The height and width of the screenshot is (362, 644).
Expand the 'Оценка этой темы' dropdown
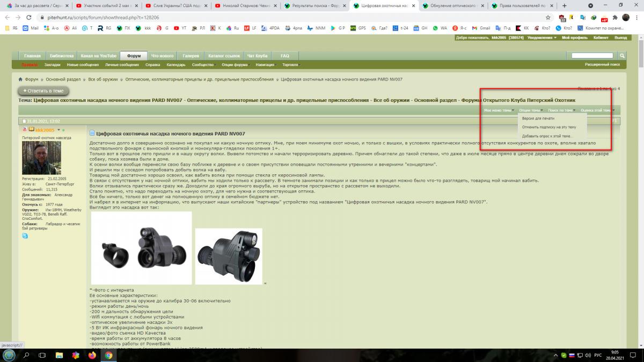click(597, 110)
